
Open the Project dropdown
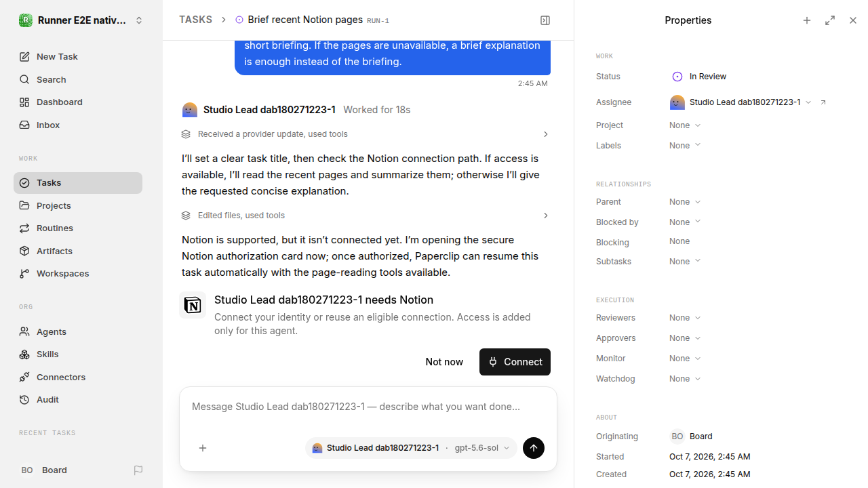click(685, 125)
